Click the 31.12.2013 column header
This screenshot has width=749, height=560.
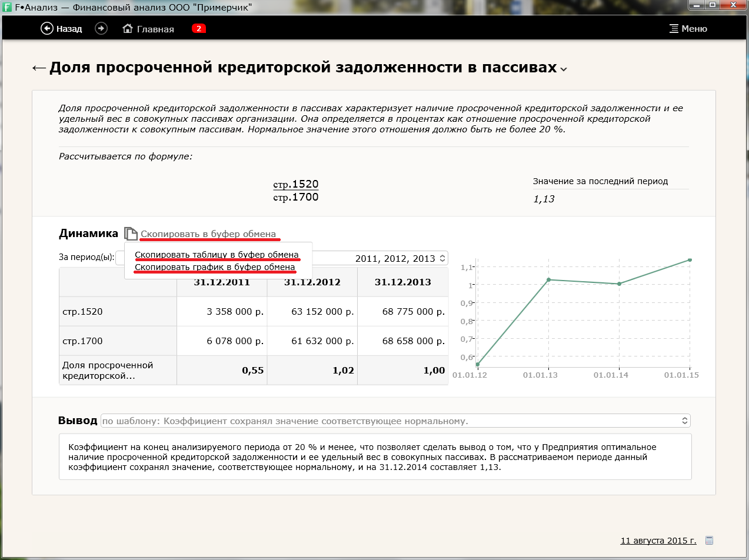(x=402, y=282)
